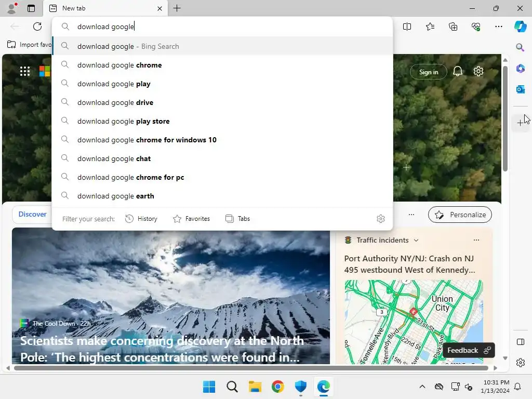Open the Union City traffic map
Image resolution: width=532 pixels, height=399 pixels.
[414, 322]
